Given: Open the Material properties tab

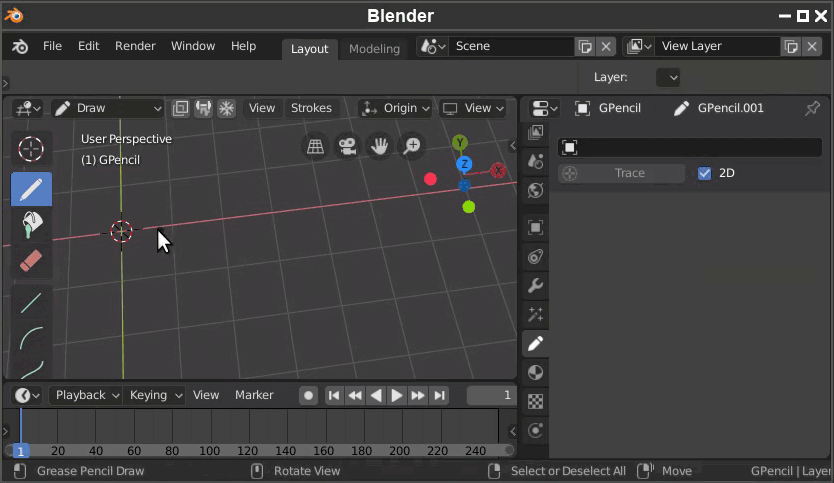Looking at the screenshot, I should (x=535, y=372).
